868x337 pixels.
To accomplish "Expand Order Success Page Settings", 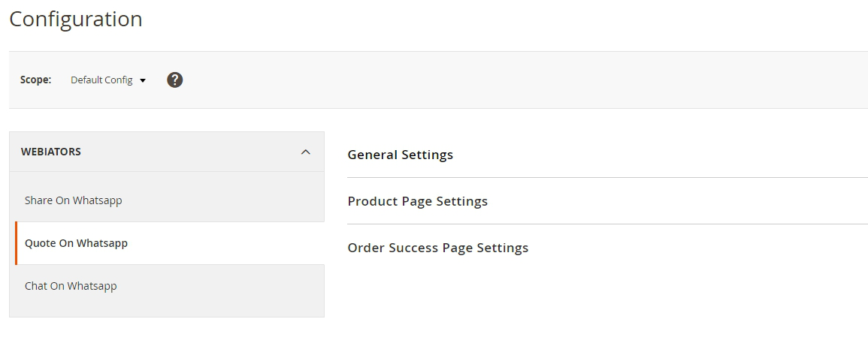I will pos(437,248).
